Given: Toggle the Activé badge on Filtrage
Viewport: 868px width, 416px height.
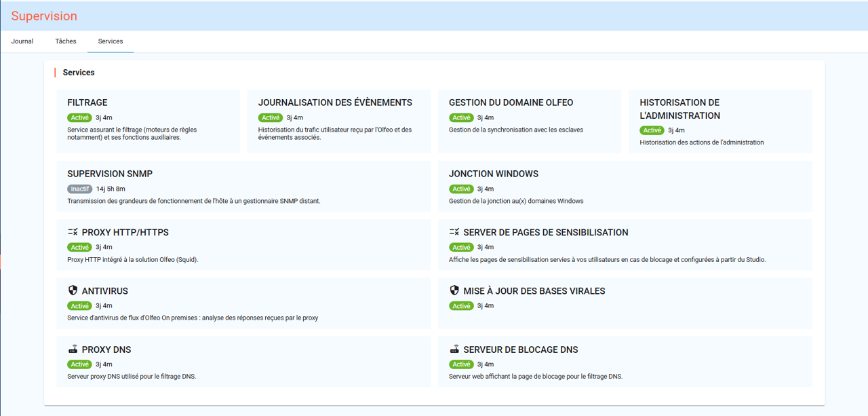Looking at the screenshot, I should 79,117.
